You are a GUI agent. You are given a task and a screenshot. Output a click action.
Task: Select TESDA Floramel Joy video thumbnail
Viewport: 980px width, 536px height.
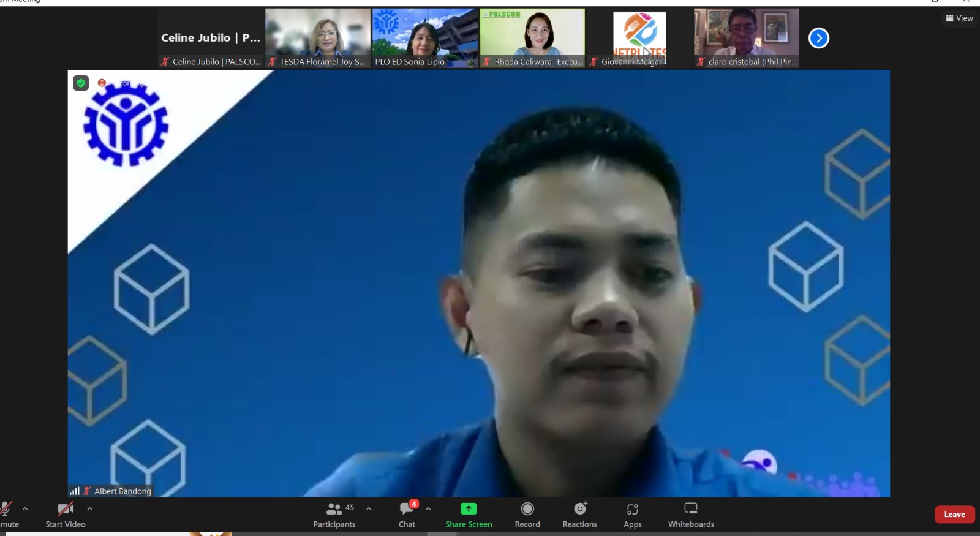tap(318, 38)
